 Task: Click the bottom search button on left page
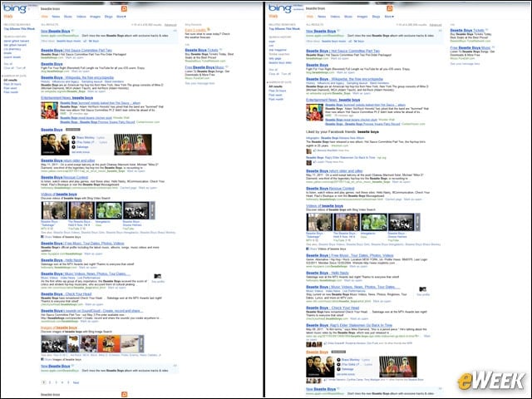point(124,394)
